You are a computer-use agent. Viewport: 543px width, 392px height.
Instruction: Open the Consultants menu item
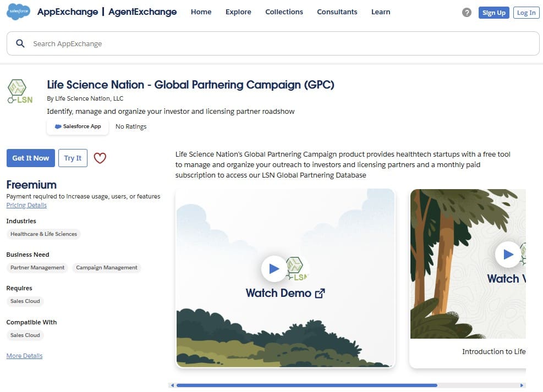pos(337,12)
